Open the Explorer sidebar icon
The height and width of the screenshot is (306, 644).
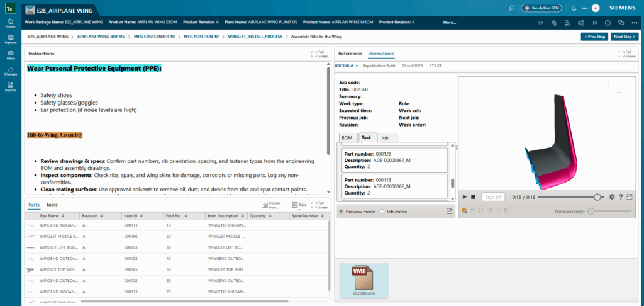click(x=11, y=39)
